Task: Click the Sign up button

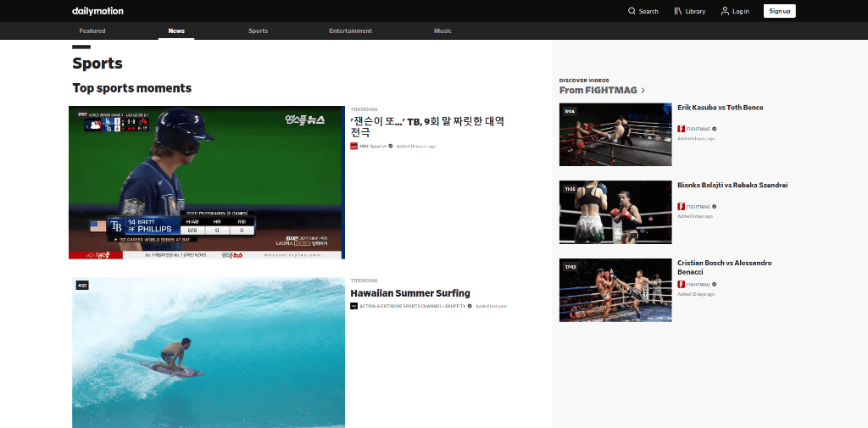Action: pos(780,11)
